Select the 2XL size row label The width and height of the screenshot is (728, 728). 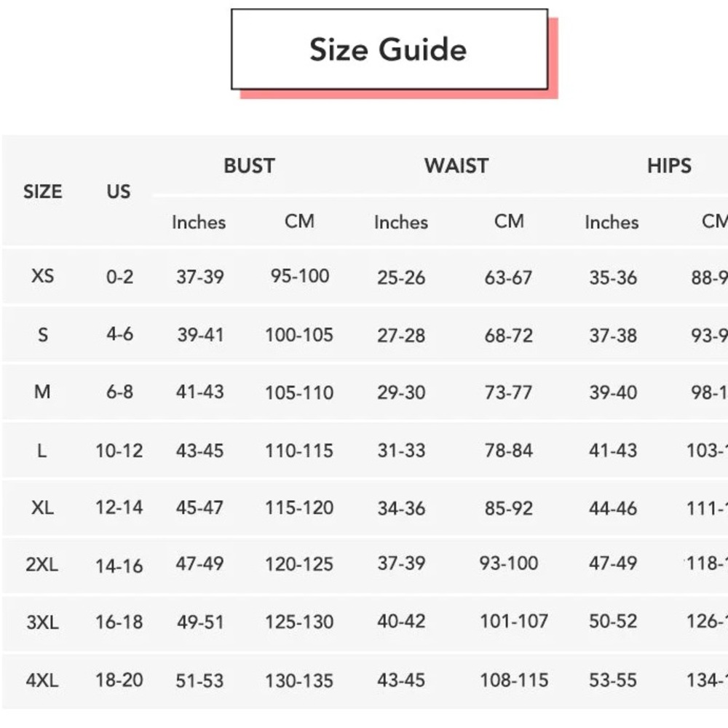tap(42, 564)
